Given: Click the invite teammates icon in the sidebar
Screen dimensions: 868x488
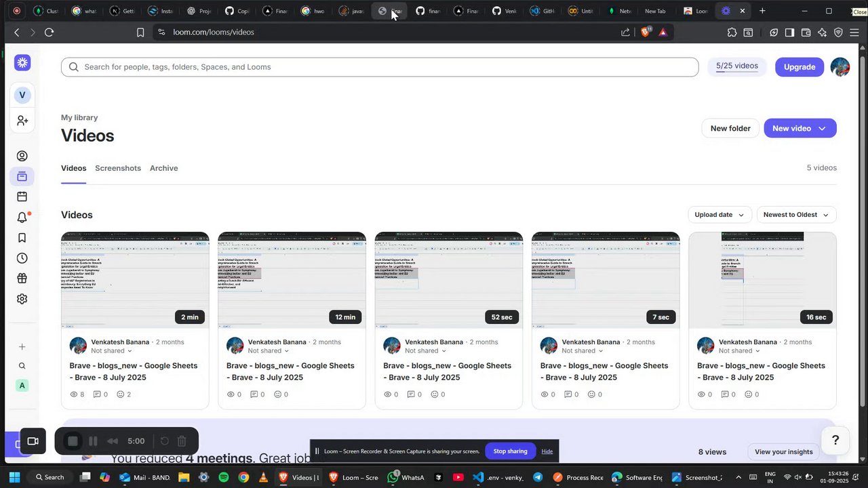Looking at the screenshot, I should point(22,121).
